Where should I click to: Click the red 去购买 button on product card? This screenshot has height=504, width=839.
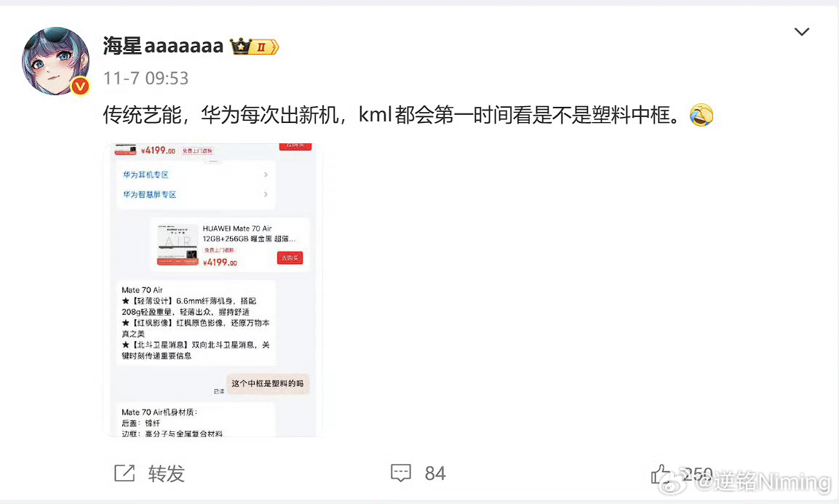(290, 258)
